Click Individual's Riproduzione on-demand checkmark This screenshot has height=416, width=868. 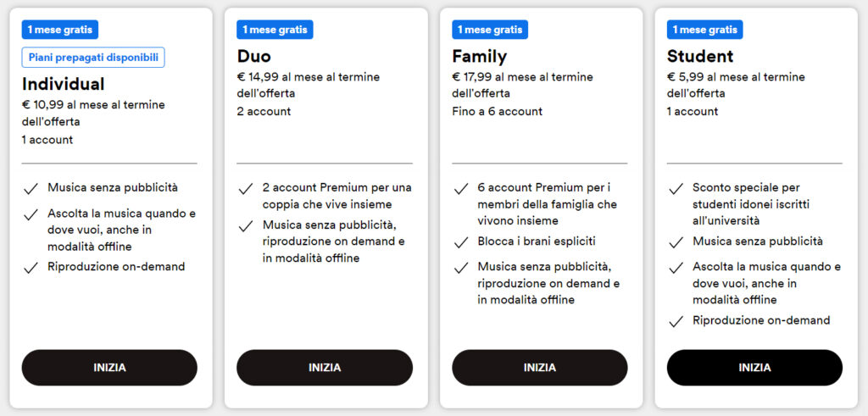pyautogui.click(x=31, y=268)
